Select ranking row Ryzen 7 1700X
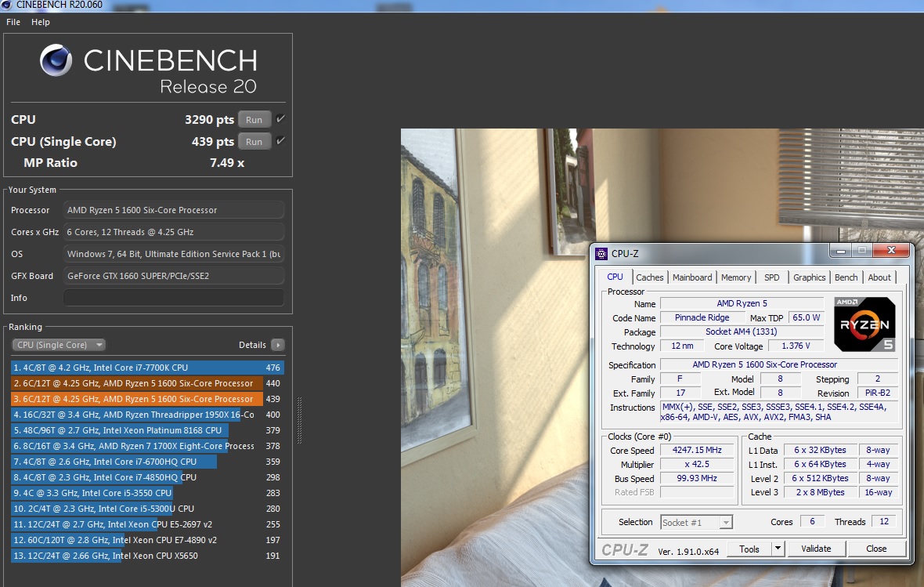The image size is (924, 587). 147,446
